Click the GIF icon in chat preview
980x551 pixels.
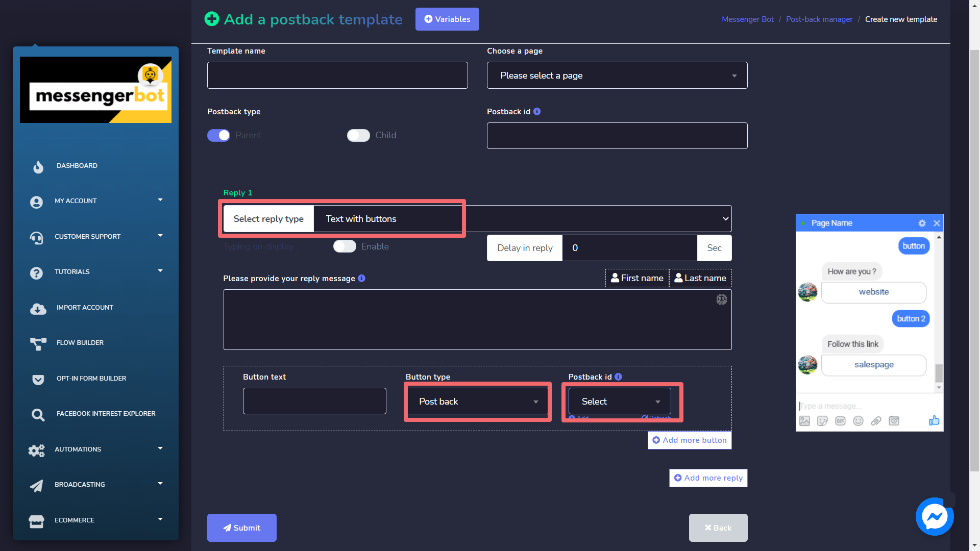click(x=840, y=421)
